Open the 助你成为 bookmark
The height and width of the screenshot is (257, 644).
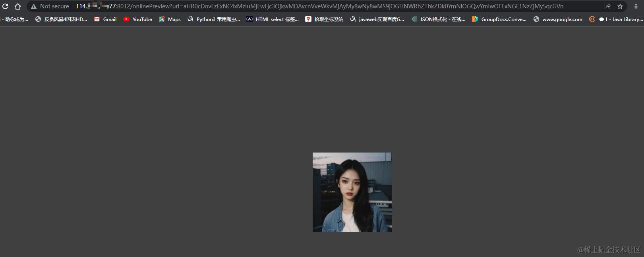[x=14, y=19]
